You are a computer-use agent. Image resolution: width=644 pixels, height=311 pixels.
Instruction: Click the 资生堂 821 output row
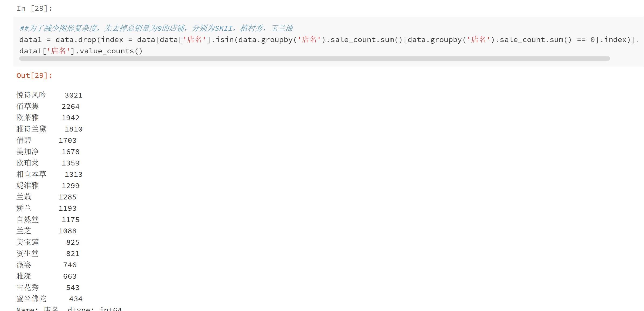pyautogui.click(x=48, y=254)
